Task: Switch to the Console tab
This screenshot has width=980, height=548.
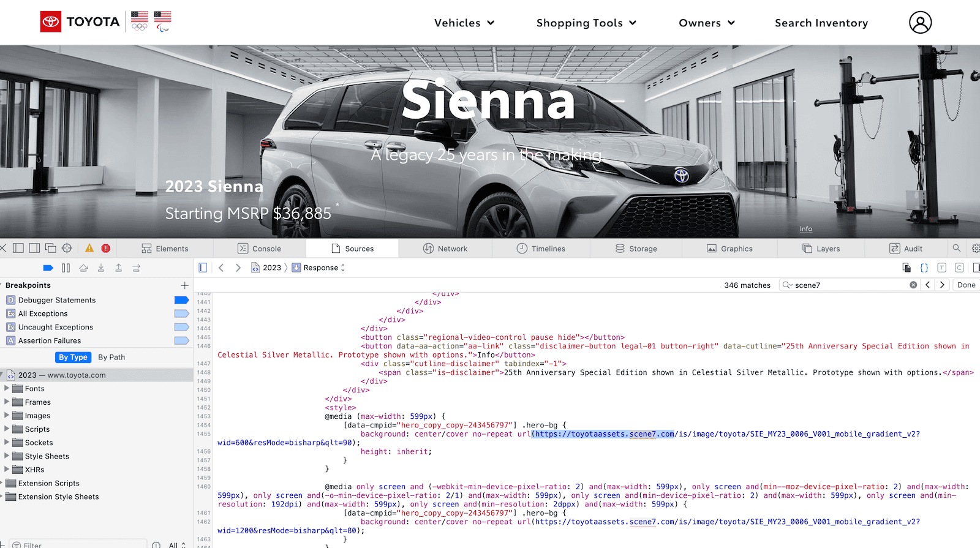Action: [259, 249]
